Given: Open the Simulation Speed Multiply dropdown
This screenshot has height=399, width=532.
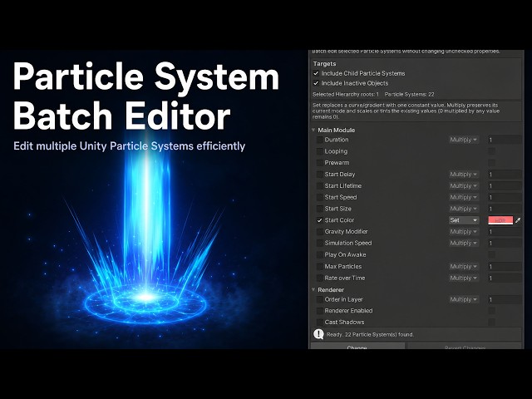Looking at the screenshot, I should tap(464, 244).
